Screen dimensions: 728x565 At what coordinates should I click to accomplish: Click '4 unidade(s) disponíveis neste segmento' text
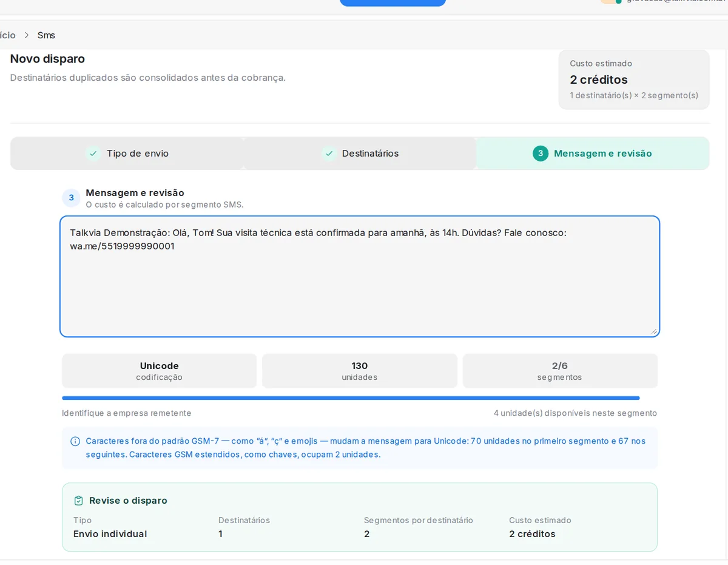click(x=575, y=413)
